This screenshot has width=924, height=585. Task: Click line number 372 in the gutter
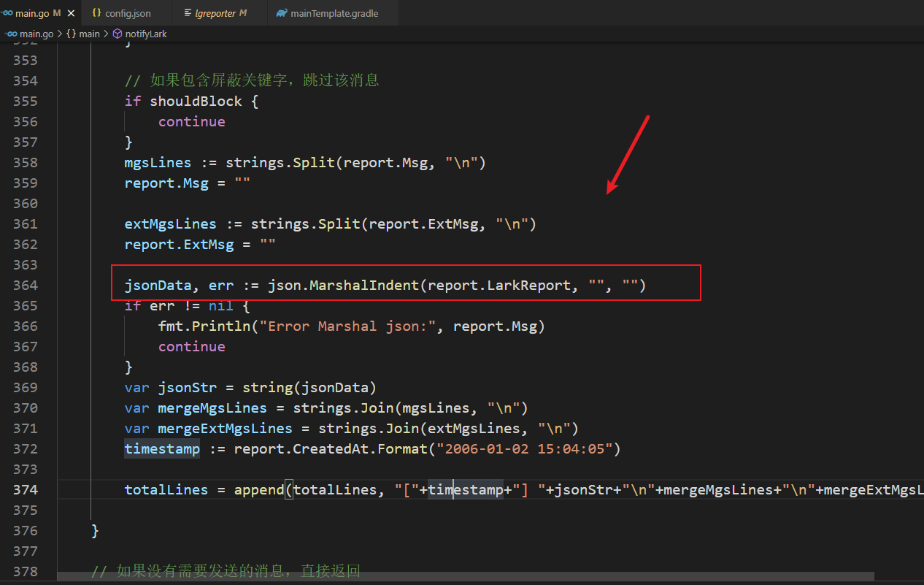point(26,448)
